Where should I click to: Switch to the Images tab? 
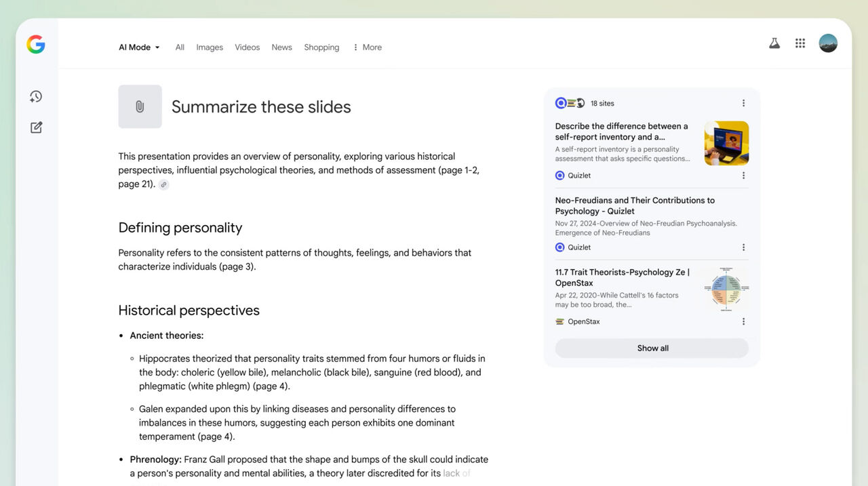210,47
